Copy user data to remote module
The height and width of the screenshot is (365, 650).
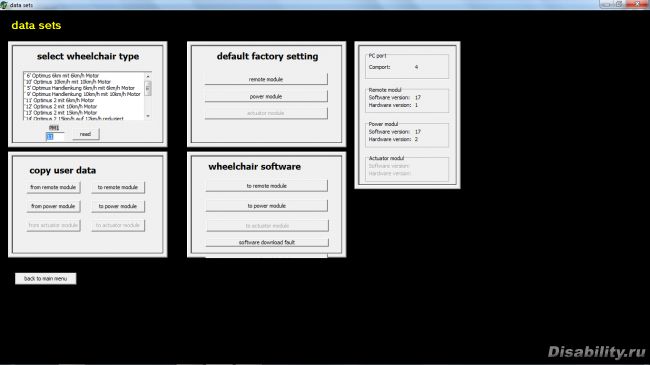pyautogui.click(x=118, y=187)
